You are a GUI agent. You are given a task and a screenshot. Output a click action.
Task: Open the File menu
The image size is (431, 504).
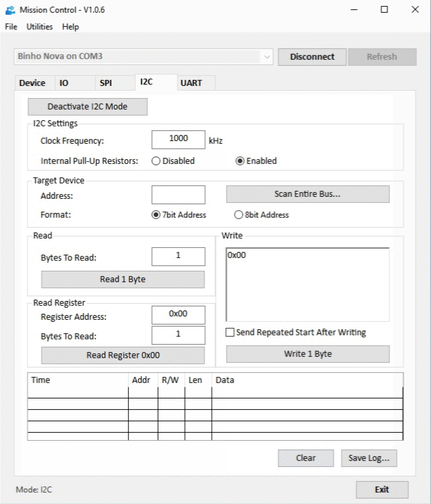(11, 27)
